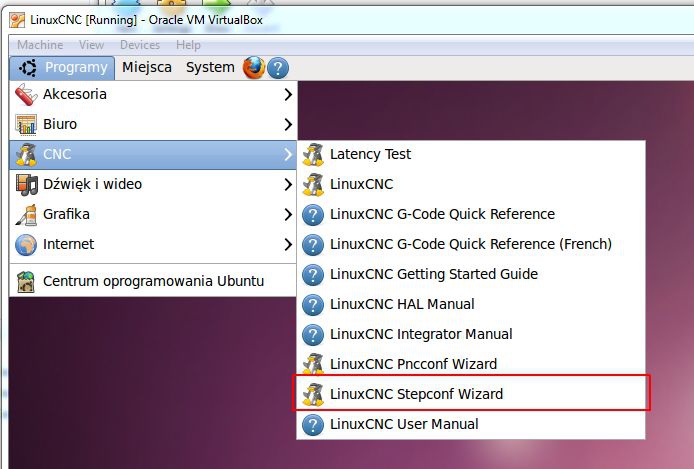
Task: Expand the Internet submenu arrow
Action: tap(288, 244)
